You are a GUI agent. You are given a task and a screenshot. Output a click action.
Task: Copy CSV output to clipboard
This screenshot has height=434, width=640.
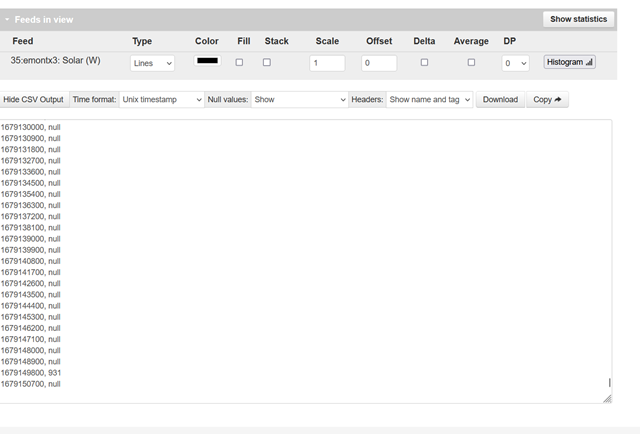(x=547, y=100)
